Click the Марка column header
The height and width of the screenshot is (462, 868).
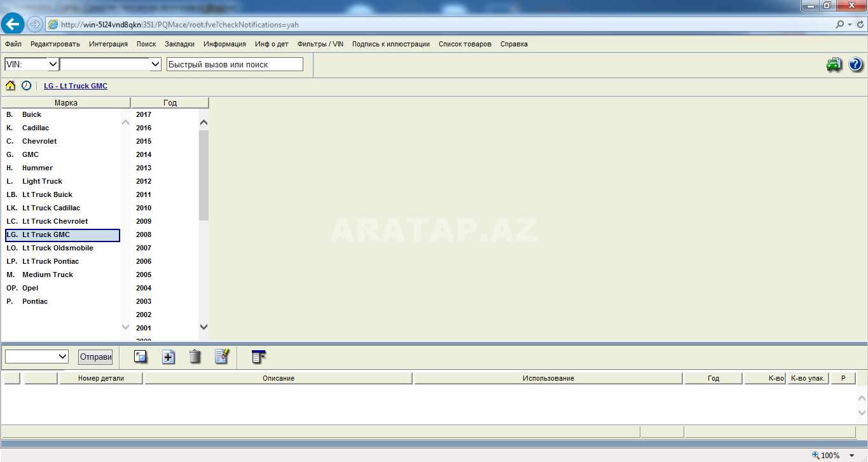(x=66, y=102)
